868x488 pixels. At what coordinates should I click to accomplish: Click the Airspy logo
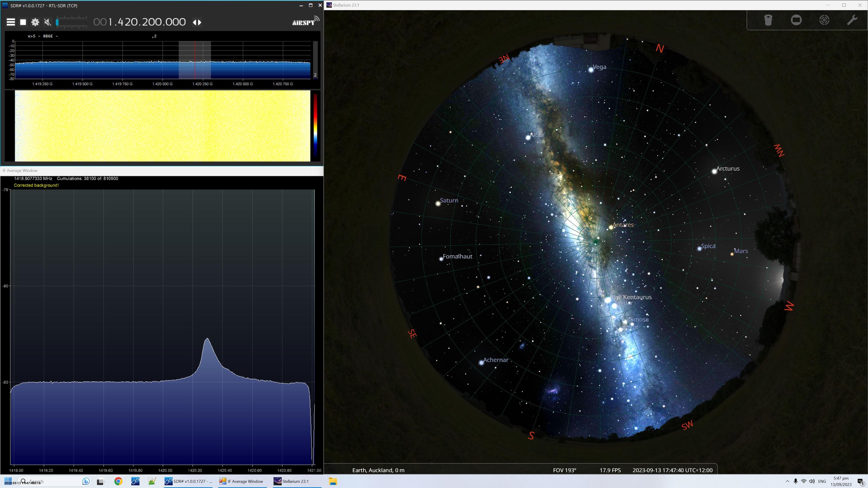coord(305,22)
